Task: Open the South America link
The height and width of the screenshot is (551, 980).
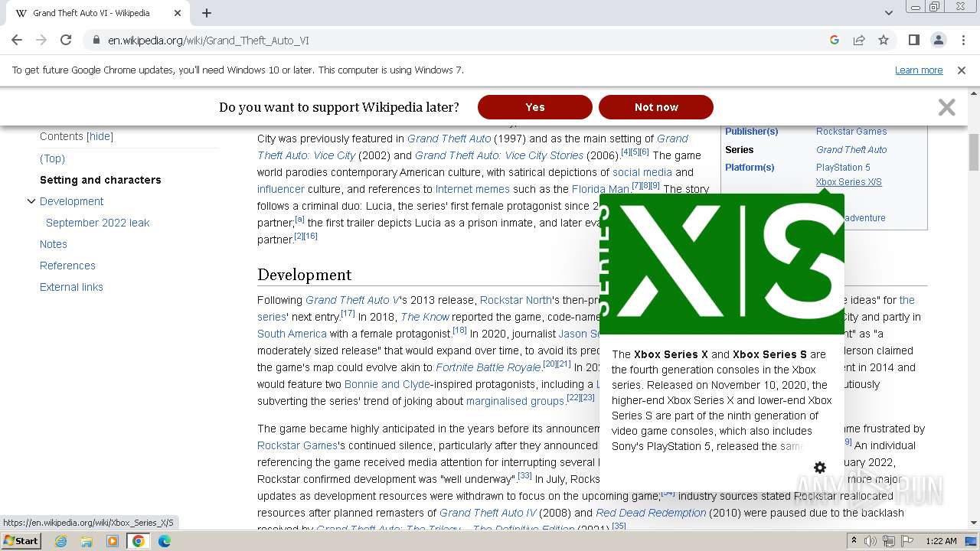Action: (292, 334)
